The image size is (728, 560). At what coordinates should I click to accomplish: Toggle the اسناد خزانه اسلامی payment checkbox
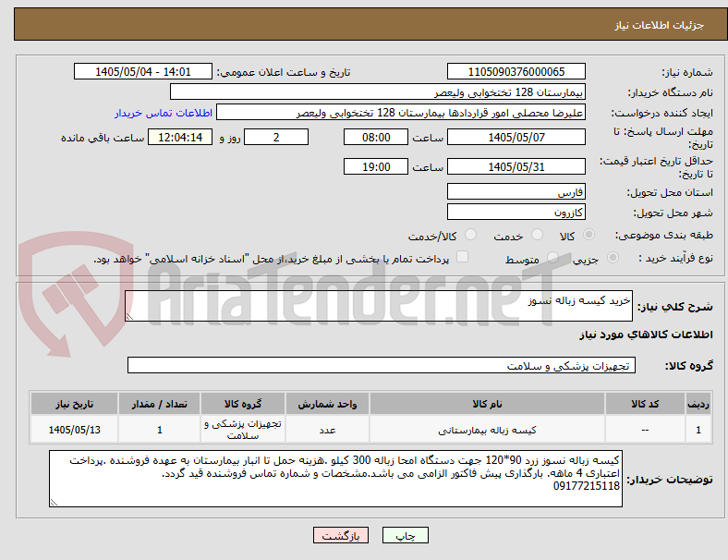pos(463,257)
